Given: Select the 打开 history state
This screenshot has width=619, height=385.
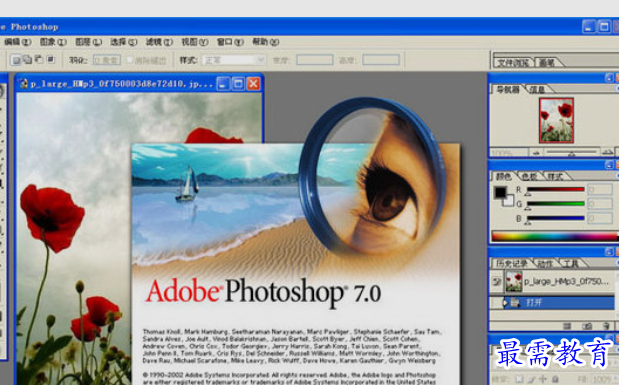Looking at the screenshot, I should click(552, 303).
